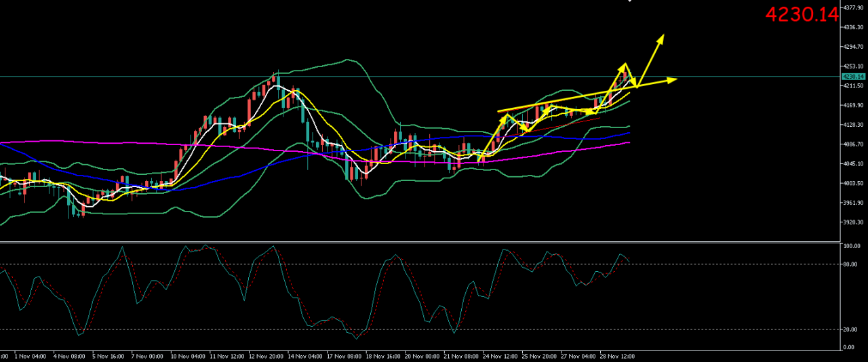Screen dimensions: 868x362
Task: Click the 28 Nov 12:00 time label
Action: coord(616,355)
